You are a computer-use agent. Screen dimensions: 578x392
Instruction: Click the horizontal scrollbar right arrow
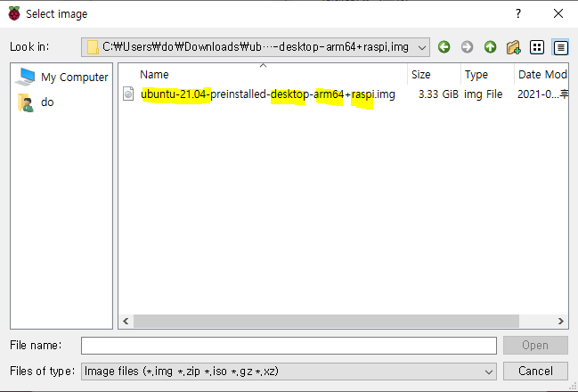tap(561, 321)
